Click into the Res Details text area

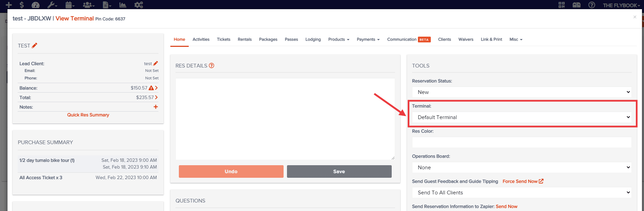tap(285, 119)
